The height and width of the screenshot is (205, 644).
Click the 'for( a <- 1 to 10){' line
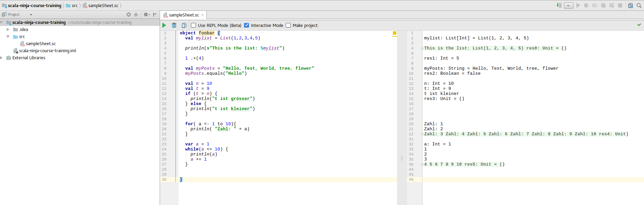tap(211, 124)
